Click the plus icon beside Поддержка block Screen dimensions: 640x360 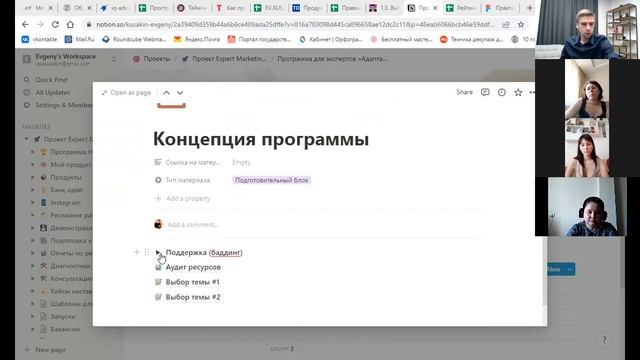137,252
